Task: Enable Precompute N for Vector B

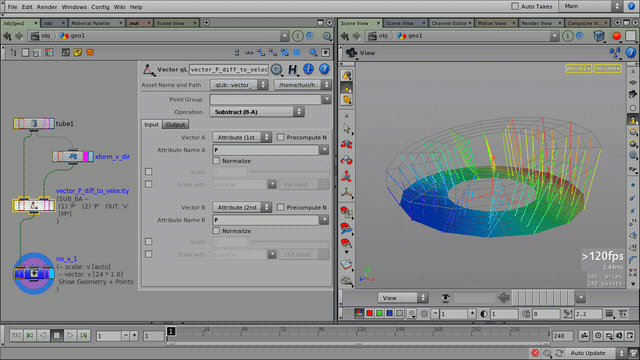Action: pos(280,207)
